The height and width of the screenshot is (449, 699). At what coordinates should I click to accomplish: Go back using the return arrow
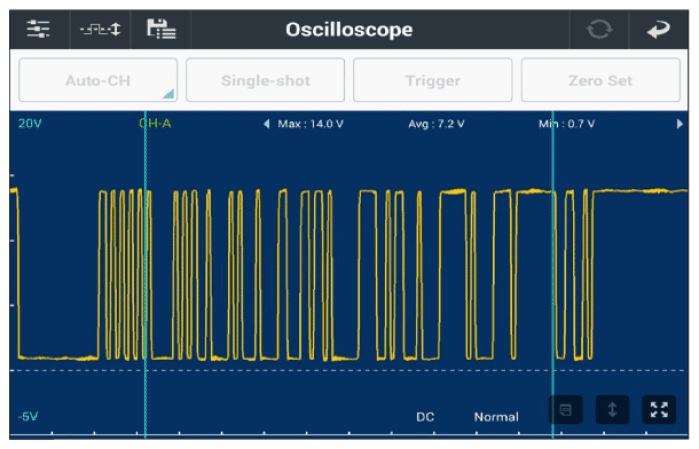(657, 30)
